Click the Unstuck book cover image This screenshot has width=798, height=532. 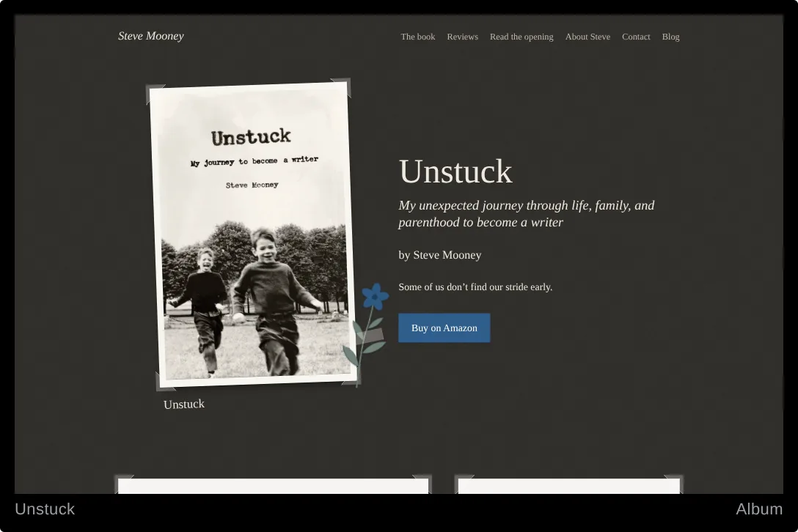coord(253,234)
